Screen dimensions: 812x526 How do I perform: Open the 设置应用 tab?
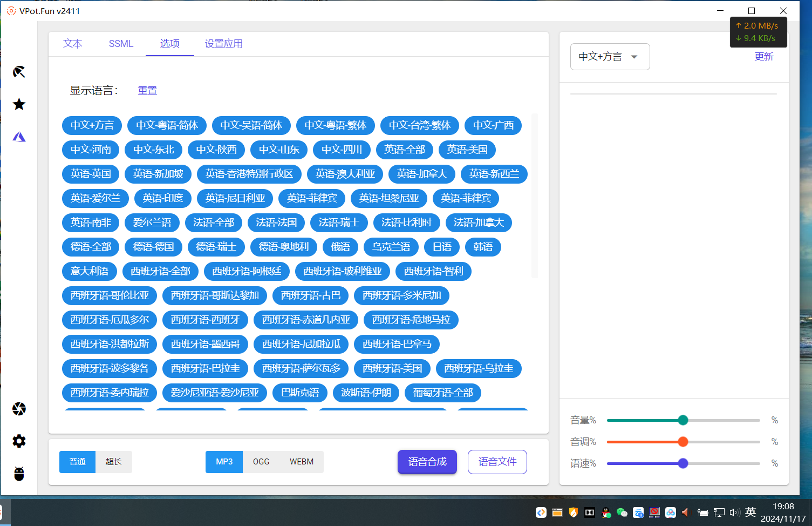click(223, 44)
